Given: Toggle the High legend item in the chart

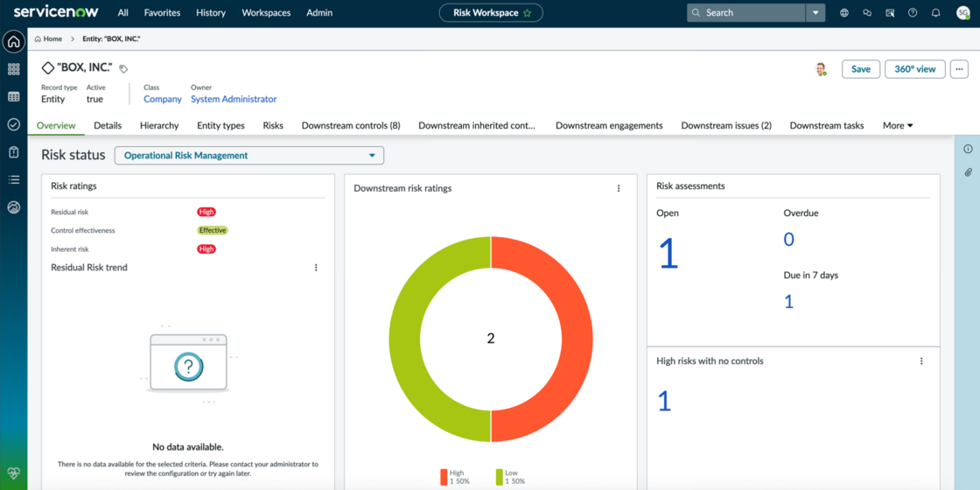Looking at the screenshot, I should tap(451, 477).
